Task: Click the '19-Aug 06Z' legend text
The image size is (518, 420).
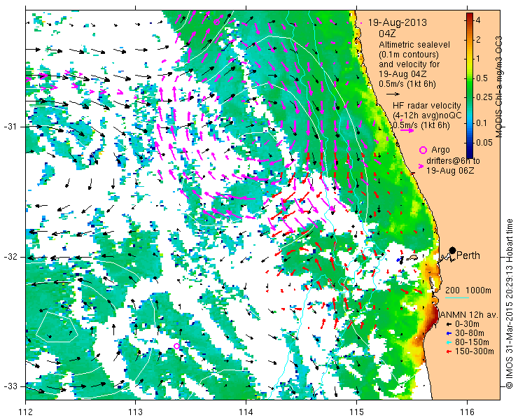Action: [450, 171]
